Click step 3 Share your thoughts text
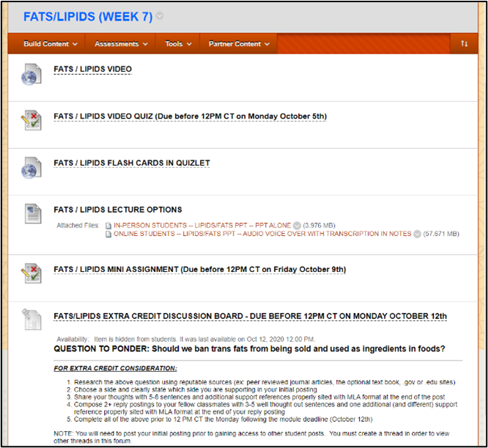The height and width of the screenshot is (448, 488). tap(259, 397)
